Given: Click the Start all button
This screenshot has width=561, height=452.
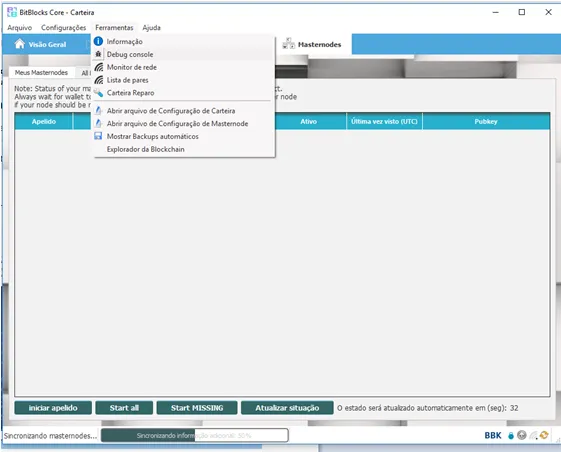Looking at the screenshot, I should click(x=124, y=408).
